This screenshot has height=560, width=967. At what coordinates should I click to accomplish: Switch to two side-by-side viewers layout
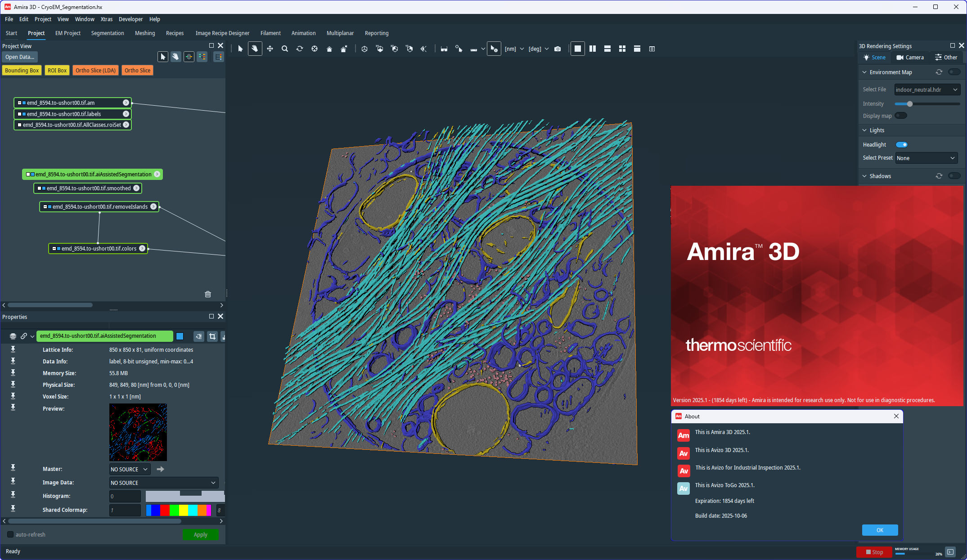593,49
